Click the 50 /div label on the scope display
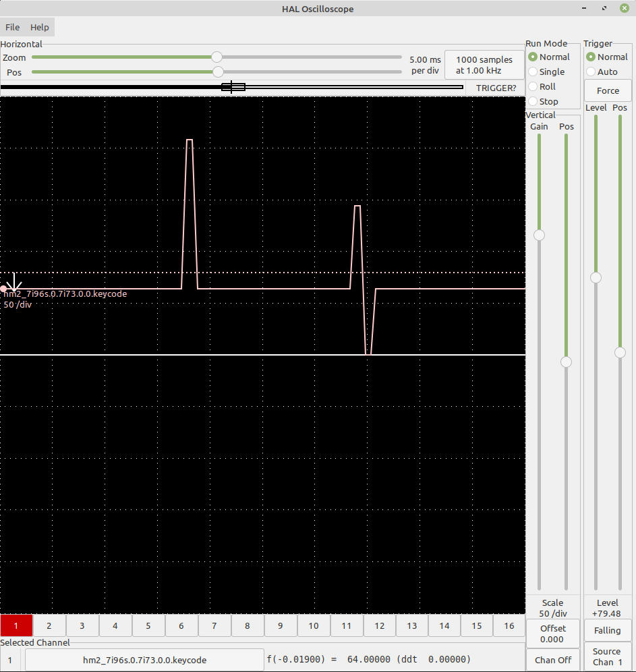This screenshot has height=672, width=636. tap(18, 305)
